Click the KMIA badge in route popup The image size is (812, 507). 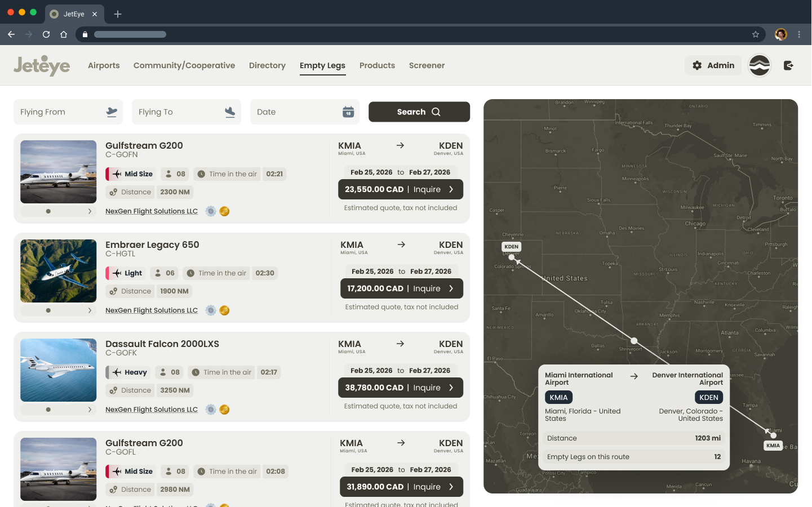pos(558,397)
